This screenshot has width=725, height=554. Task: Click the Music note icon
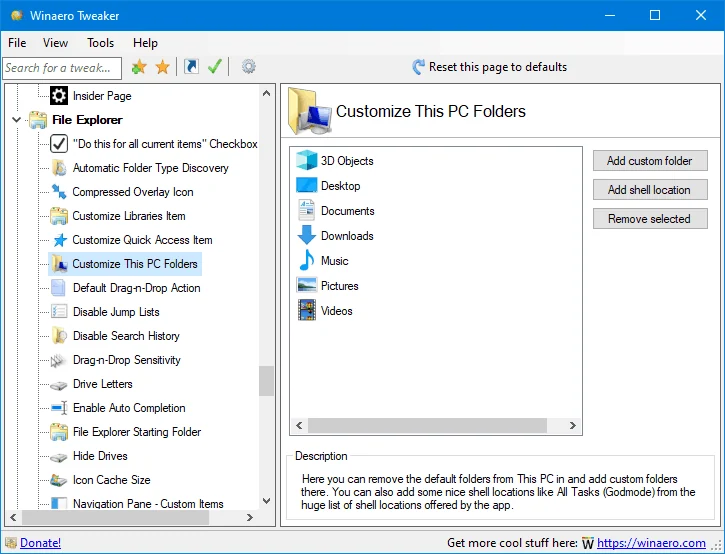pyautogui.click(x=307, y=260)
